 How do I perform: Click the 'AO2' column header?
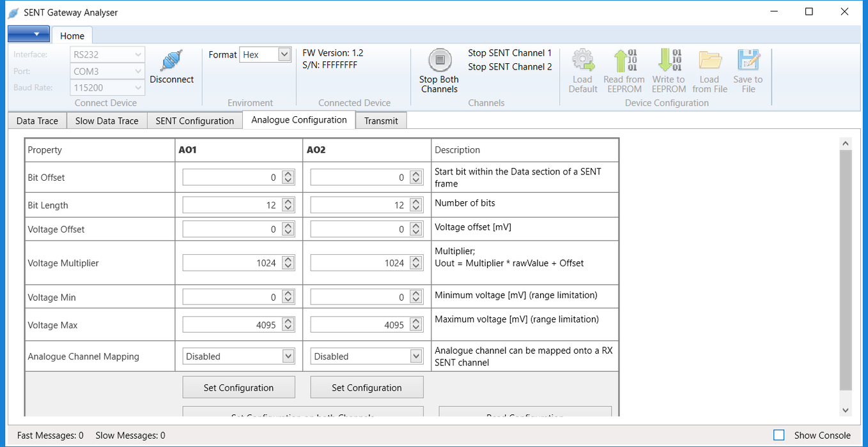coord(316,150)
